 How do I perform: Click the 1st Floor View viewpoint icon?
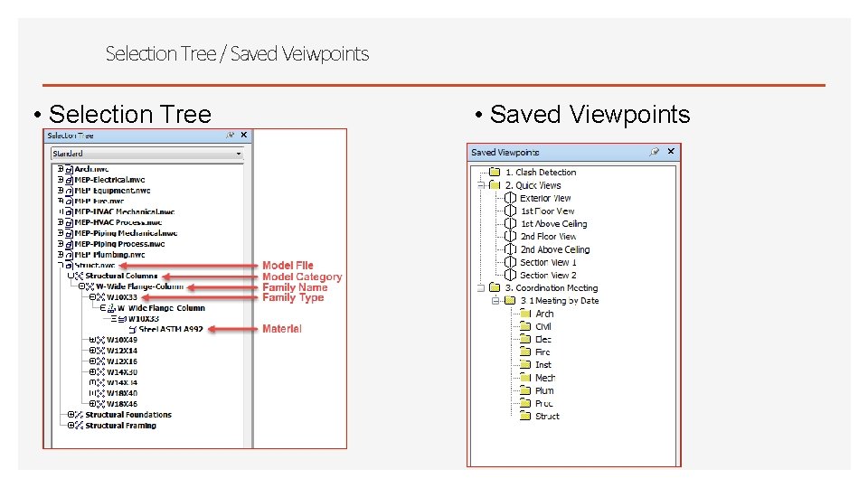tap(510, 211)
